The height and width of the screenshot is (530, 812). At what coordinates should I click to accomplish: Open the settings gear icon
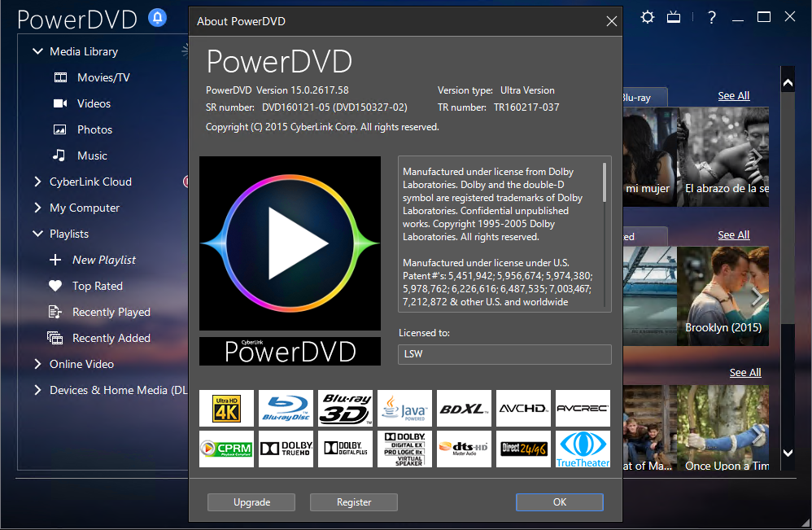click(647, 17)
